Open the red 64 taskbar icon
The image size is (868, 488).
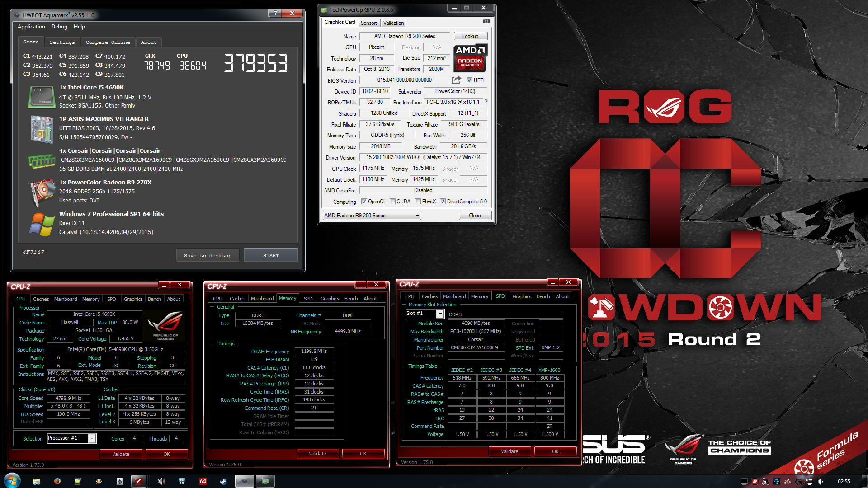(x=203, y=481)
